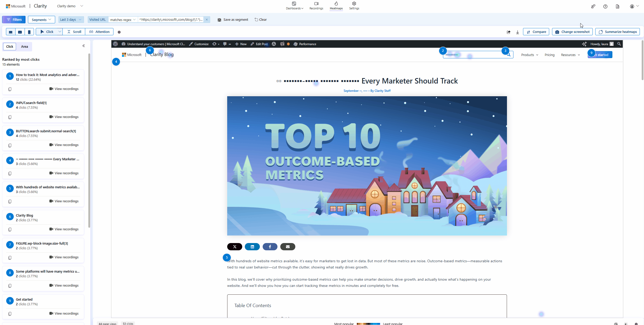Open the help question mark icon
This screenshot has height=325, width=644.
[605, 6]
